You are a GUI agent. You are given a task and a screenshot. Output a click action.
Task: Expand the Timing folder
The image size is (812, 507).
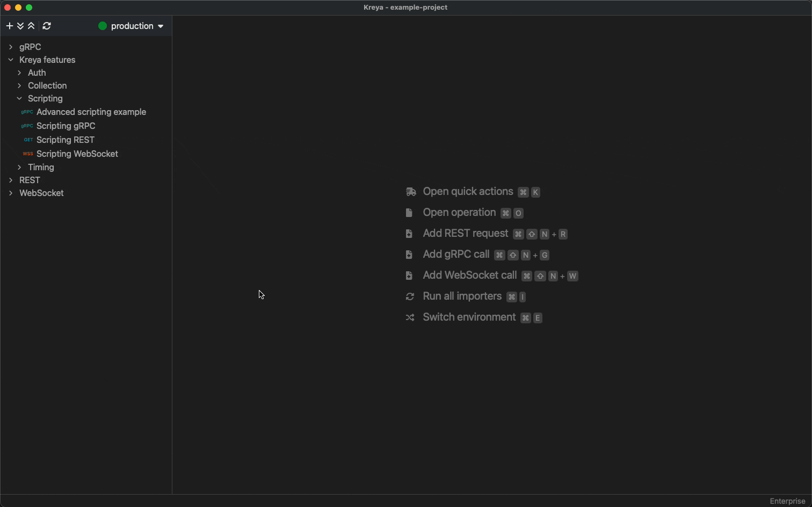[19, 167]
